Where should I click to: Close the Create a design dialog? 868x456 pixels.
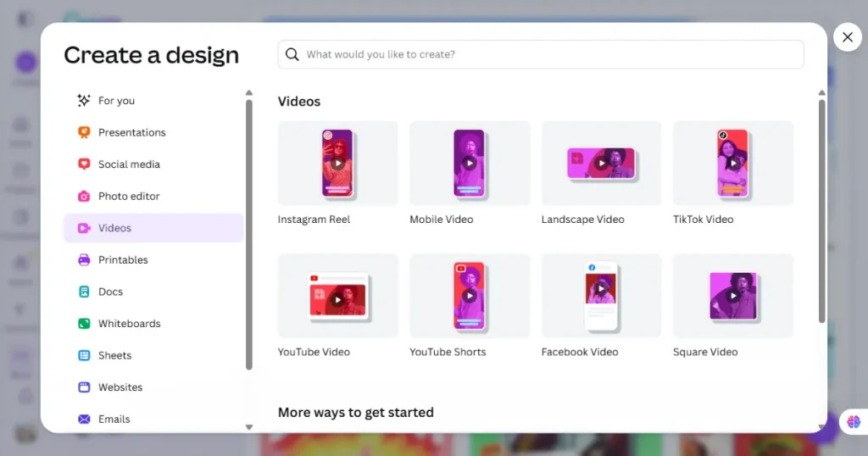[x=848, y=37]
